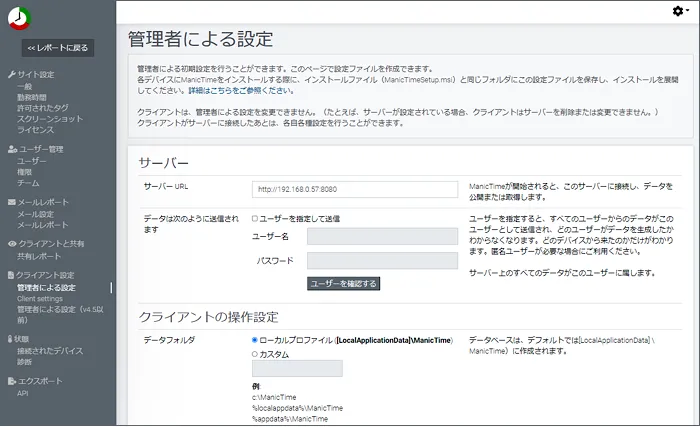Go back via << レポートに戻る button
Screen dimensions: 700x427
click(x=58, y=48)
